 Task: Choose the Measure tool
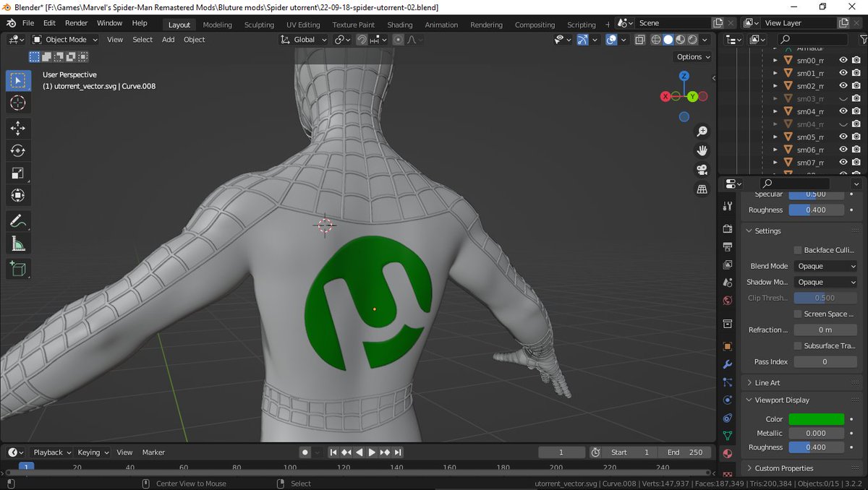(x=18, y=244)
